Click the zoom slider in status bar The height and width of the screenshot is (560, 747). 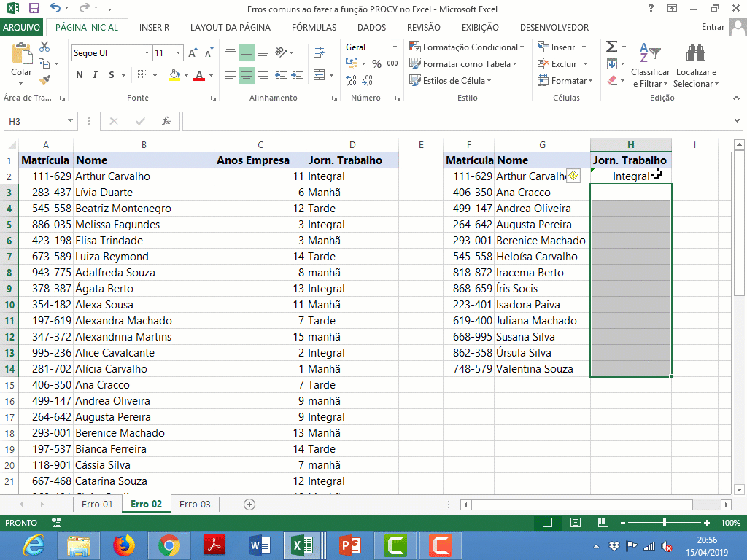[664, 523]
